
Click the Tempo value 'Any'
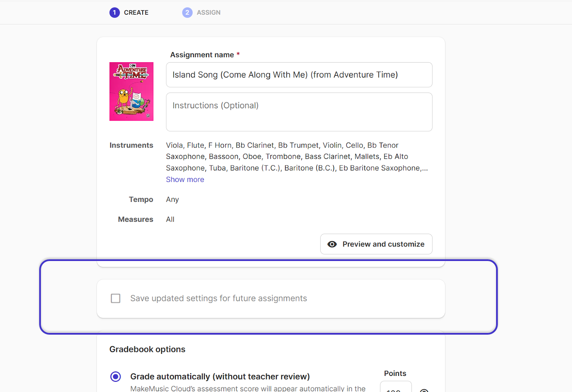point(172,200)
